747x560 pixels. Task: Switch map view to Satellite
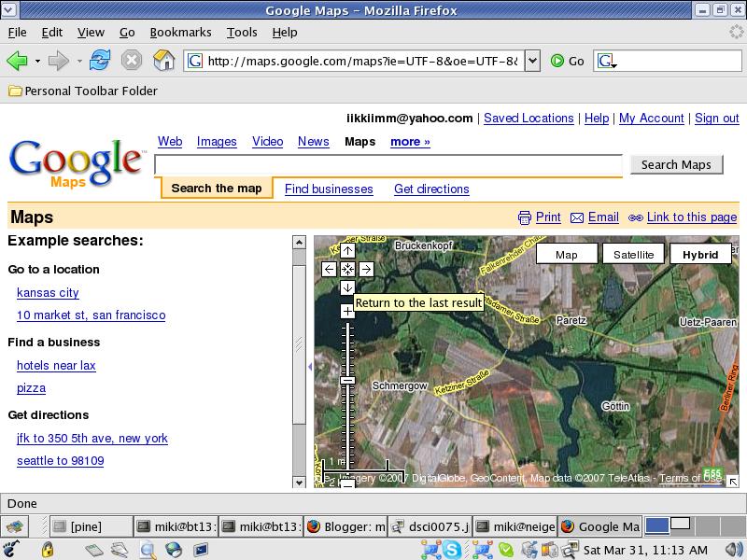[633, 254]
